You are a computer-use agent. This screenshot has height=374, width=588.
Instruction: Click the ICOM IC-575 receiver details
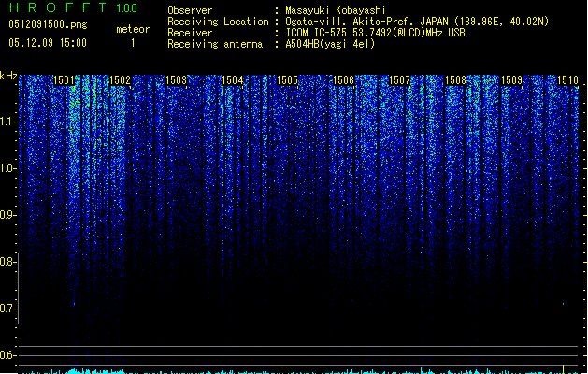(375, 33)
